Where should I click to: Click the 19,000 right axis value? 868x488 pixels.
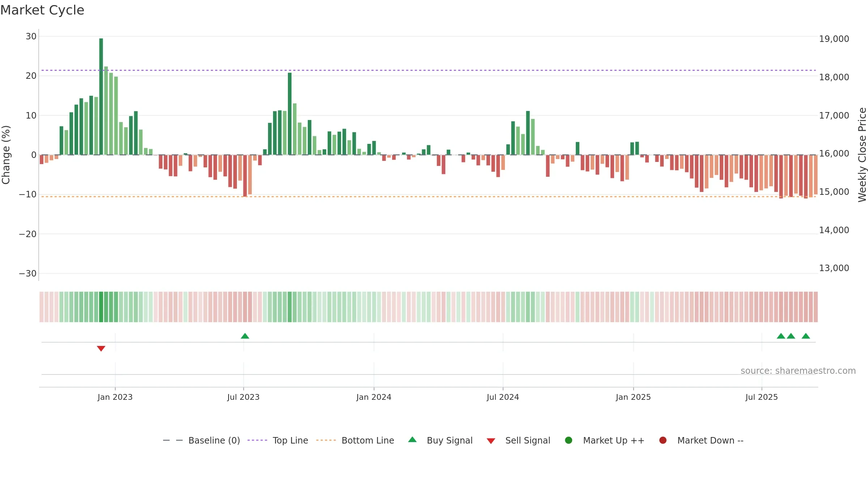(x=834, y=39)
